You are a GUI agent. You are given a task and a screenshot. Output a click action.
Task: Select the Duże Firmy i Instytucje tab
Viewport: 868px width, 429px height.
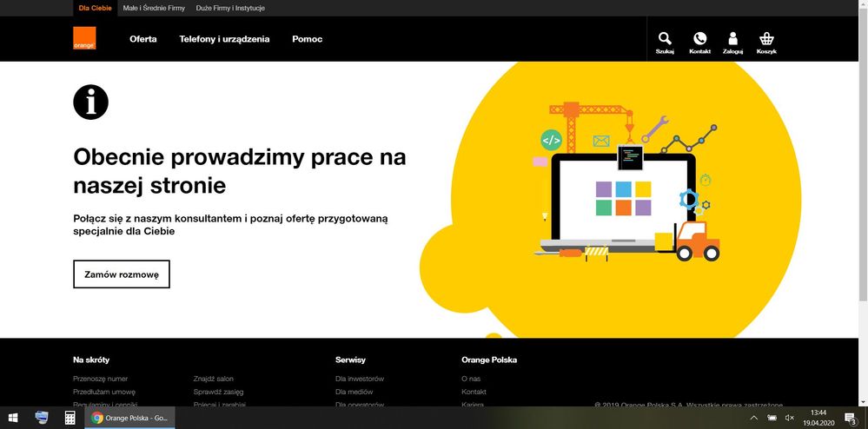[x=230, y=9]
